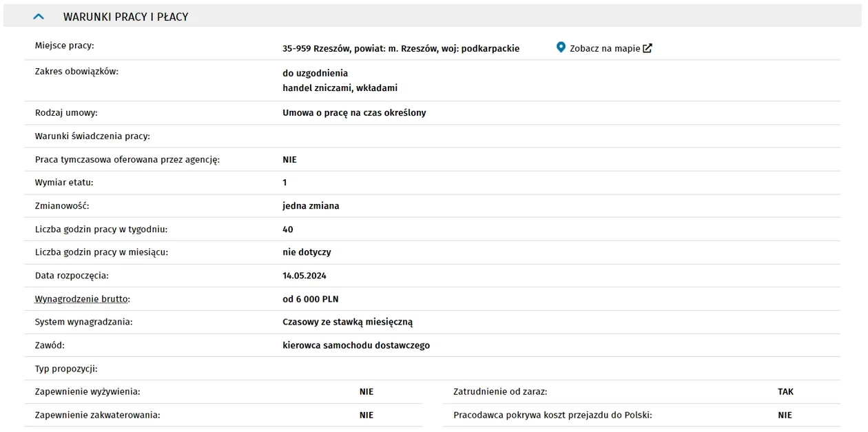Click the jedna zmiana shift value
The width and height of the screenshot is (868, 432).
311,206
